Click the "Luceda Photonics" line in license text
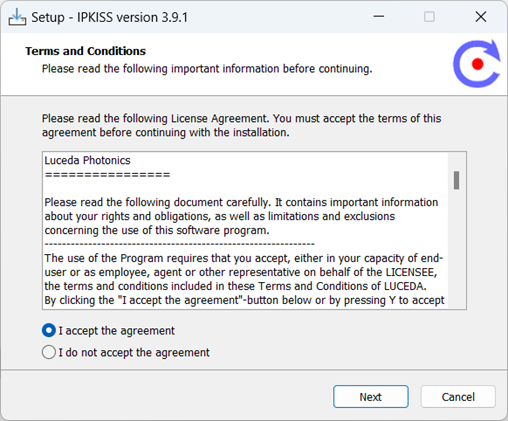 pos(87,160)
